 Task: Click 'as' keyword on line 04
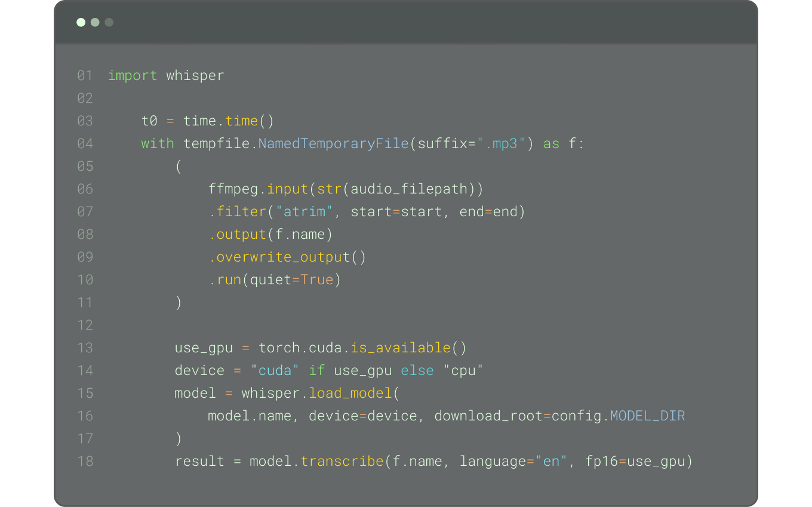click(551, 144)
